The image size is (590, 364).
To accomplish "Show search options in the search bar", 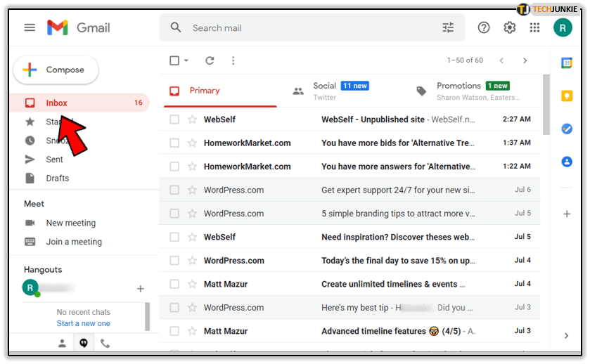I will coord(448,28).
